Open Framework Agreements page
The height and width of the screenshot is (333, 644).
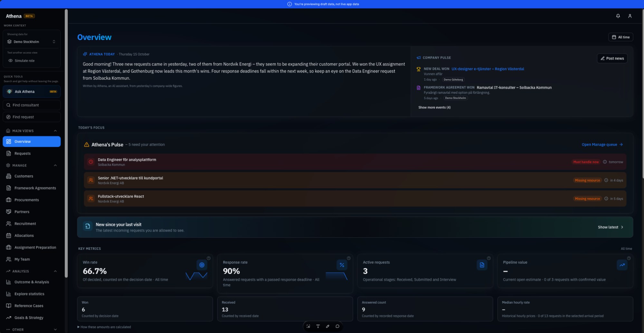coord(32,188)
